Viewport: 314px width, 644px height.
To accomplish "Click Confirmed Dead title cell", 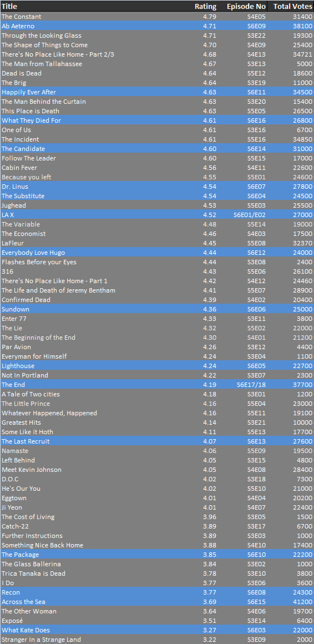I will (26, 300).
